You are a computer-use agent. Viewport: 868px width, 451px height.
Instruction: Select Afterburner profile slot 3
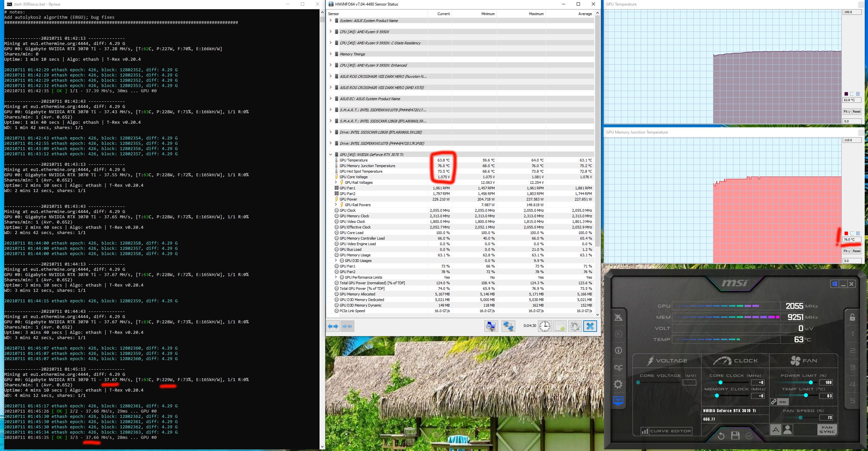click(x=853, y=368)
